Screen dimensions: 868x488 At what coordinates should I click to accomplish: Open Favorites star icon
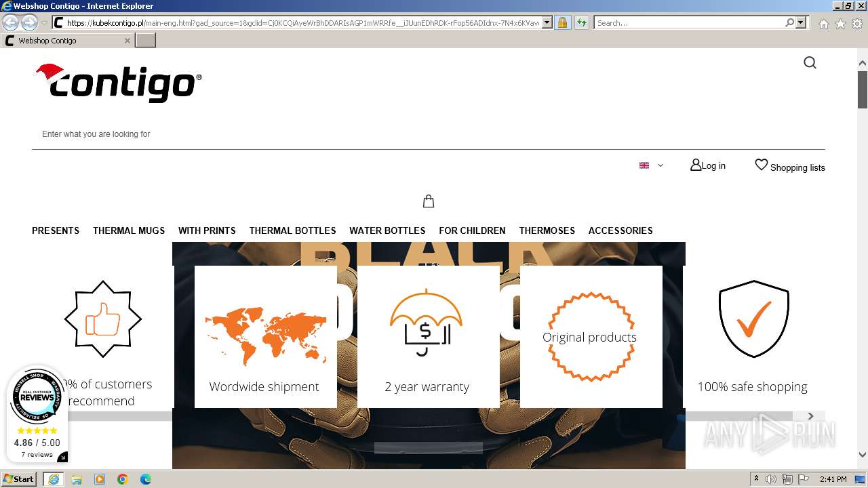840,23
